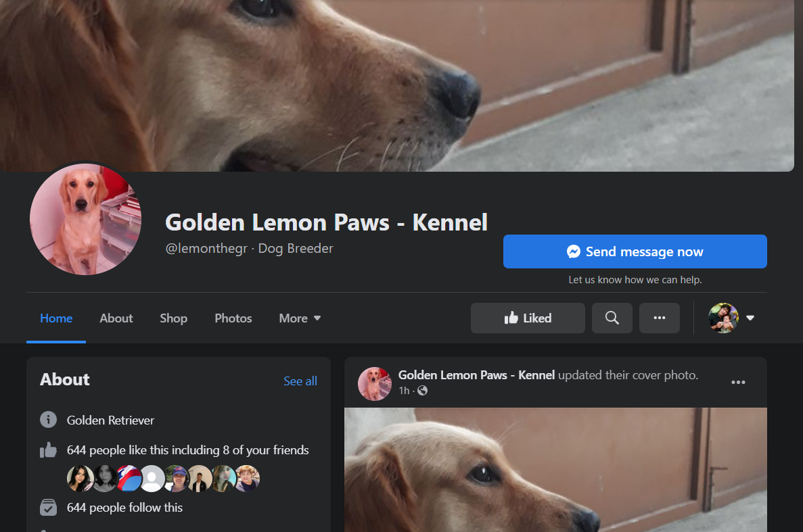
Task: Click the thumbs-up icon beside people likes
Action: 48,450
